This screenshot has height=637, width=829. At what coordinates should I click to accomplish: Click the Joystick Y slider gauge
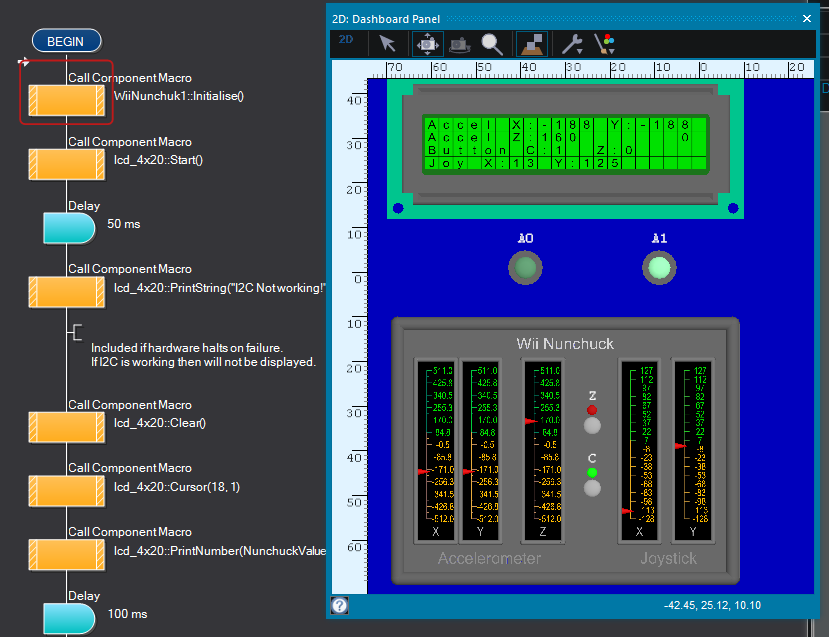coord(693,451)
